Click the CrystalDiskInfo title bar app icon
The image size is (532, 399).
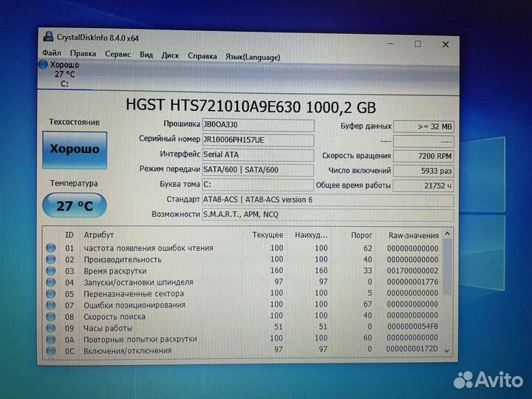point(48,37)
